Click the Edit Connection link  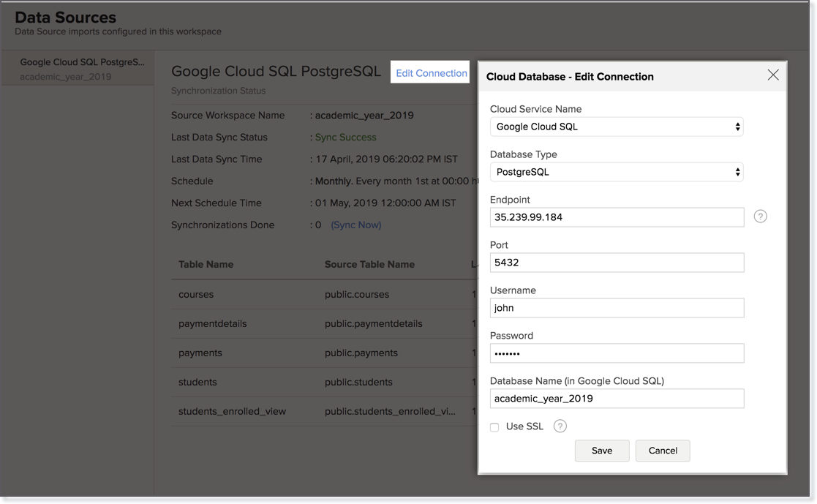pos(431,73)
